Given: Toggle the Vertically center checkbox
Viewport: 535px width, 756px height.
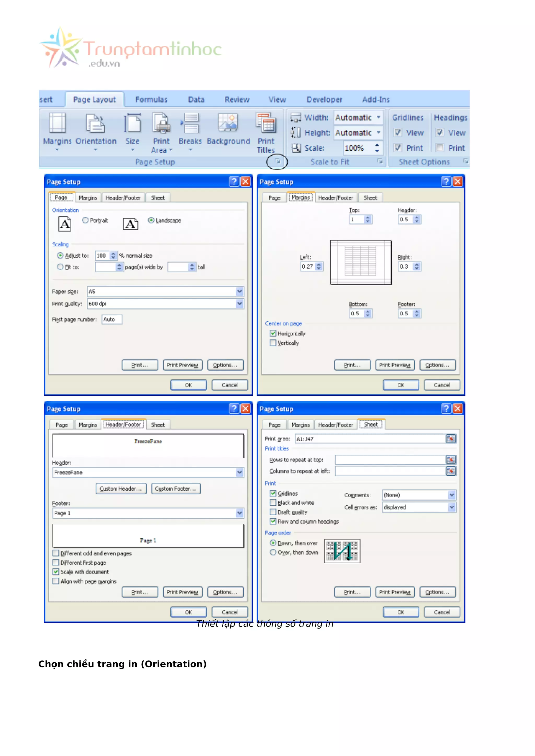Looking at the screenshot, I should (273, 343).
